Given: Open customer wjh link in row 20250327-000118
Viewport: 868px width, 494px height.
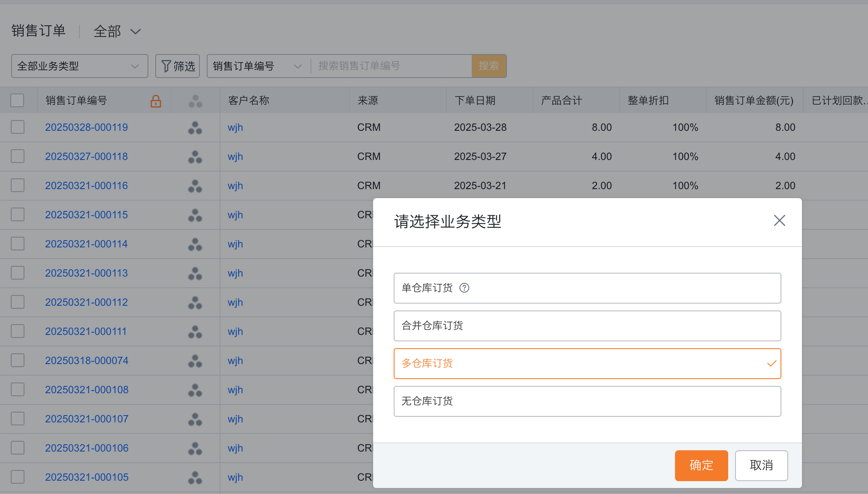Looking at the screenshot, I should [x=235, y=157].
